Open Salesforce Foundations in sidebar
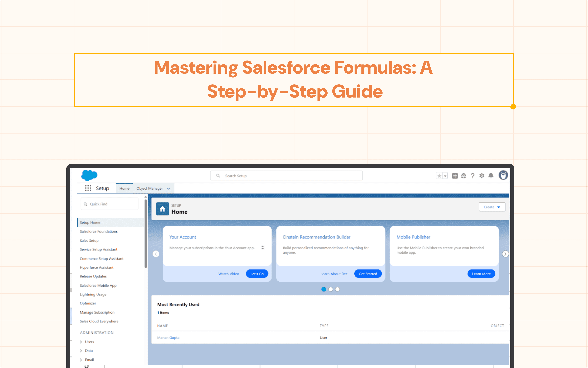Image resolution: width=588 pixels, height=368 pixels. (x=99, y=231)
